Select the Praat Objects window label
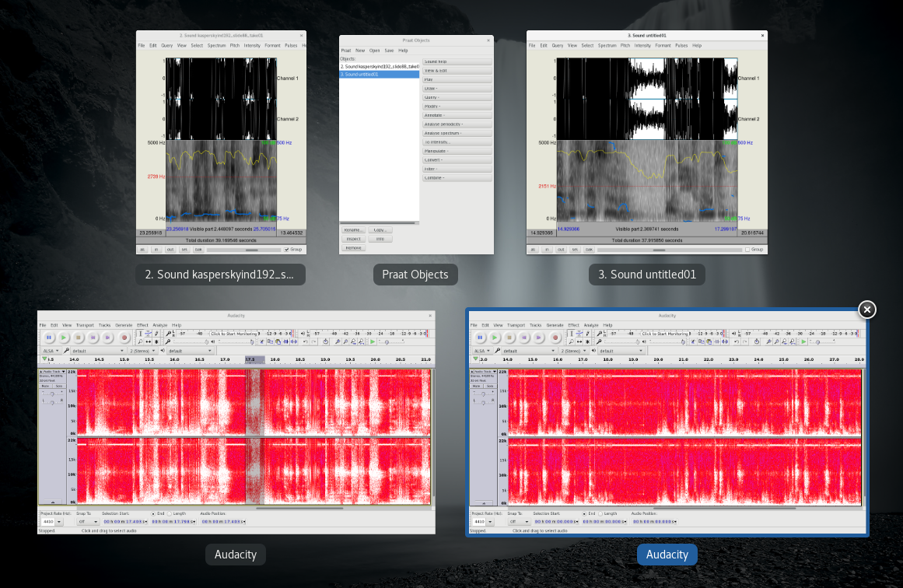Image resolution: width=903 pixels, height=588 pixels. (415, 275)
